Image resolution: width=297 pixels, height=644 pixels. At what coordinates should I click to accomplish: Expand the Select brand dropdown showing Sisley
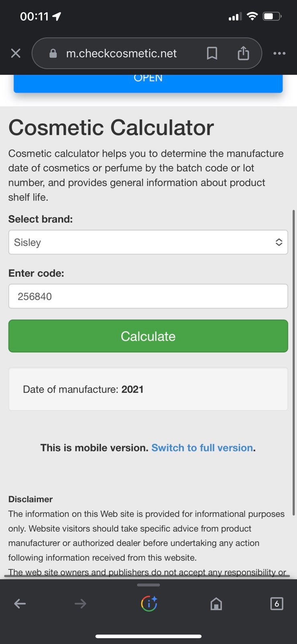[148, 242]
